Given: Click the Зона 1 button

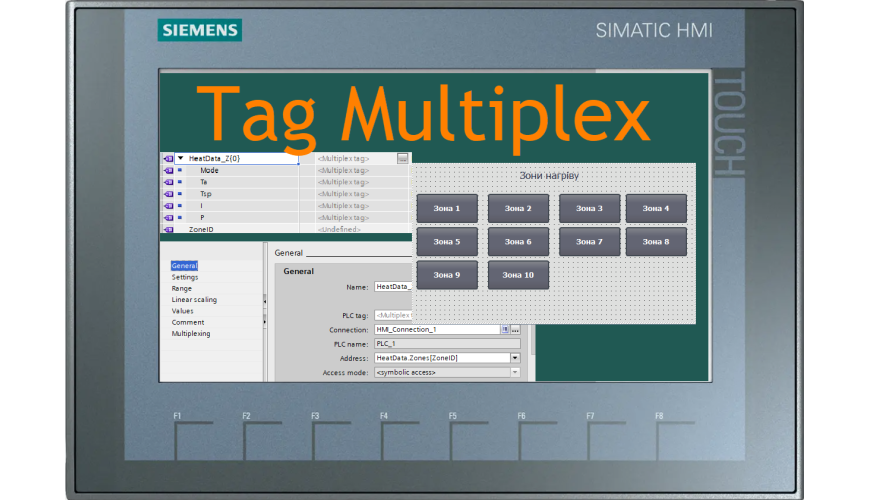Looking at the screenshot, I should click(447, 209).
